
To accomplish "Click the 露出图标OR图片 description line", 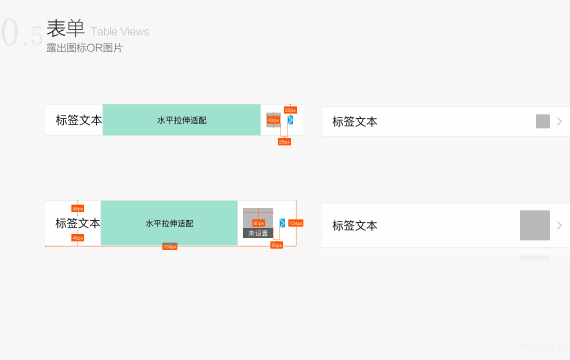I will tap(85, 48).
